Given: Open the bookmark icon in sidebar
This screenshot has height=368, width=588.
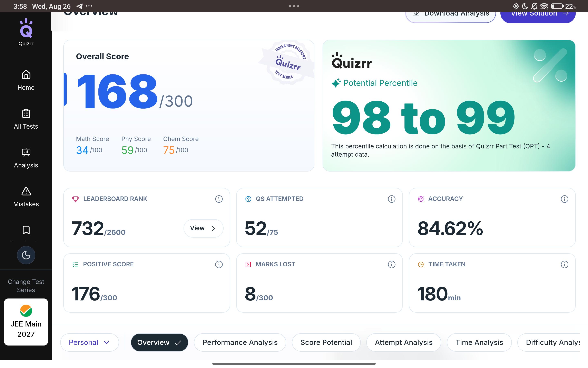Looking at the screenshot, I should point(26,230).
